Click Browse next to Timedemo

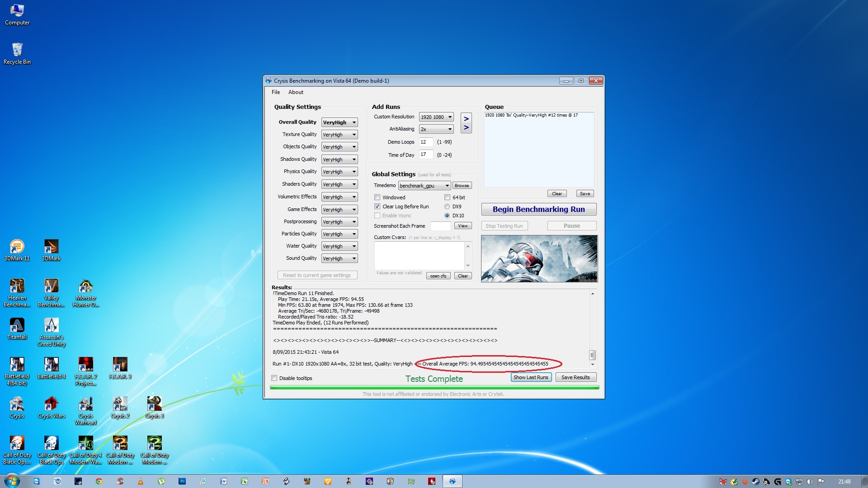pos(462,186)
